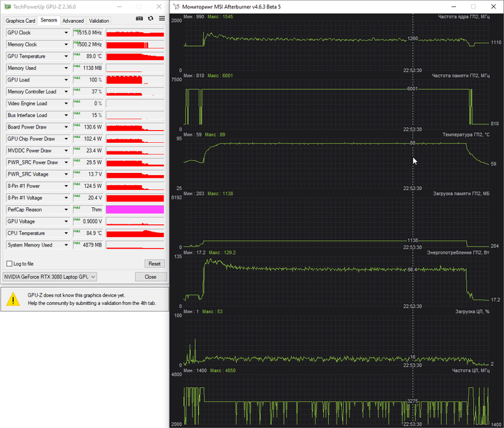Expand the Video Engine Load dropdown

coord(66,104)
